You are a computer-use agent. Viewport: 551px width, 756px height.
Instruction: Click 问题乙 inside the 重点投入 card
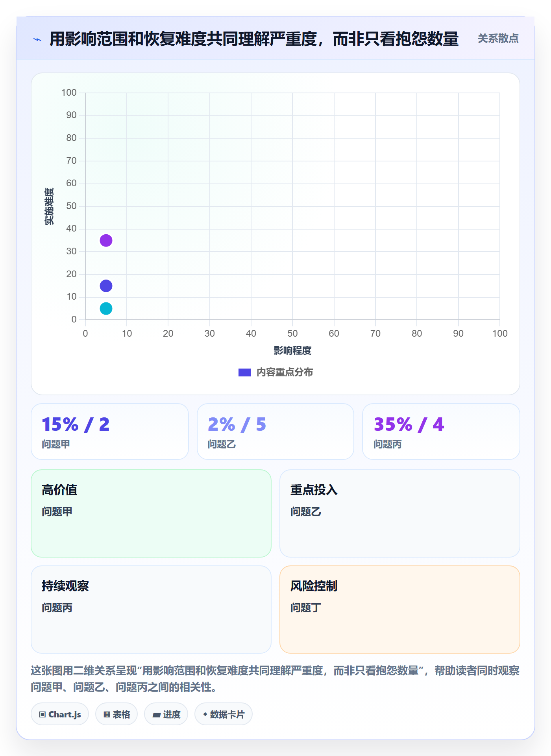pyautogui.click(x=306, y=512)
